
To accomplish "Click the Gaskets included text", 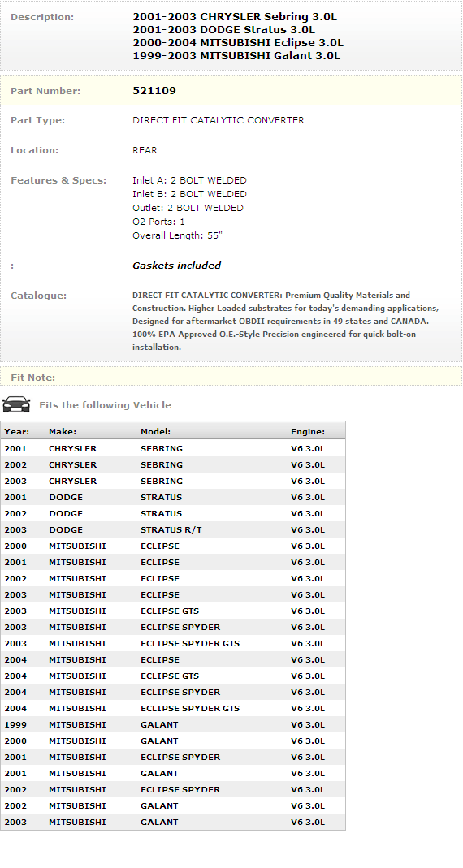I will tap(176, 266).
